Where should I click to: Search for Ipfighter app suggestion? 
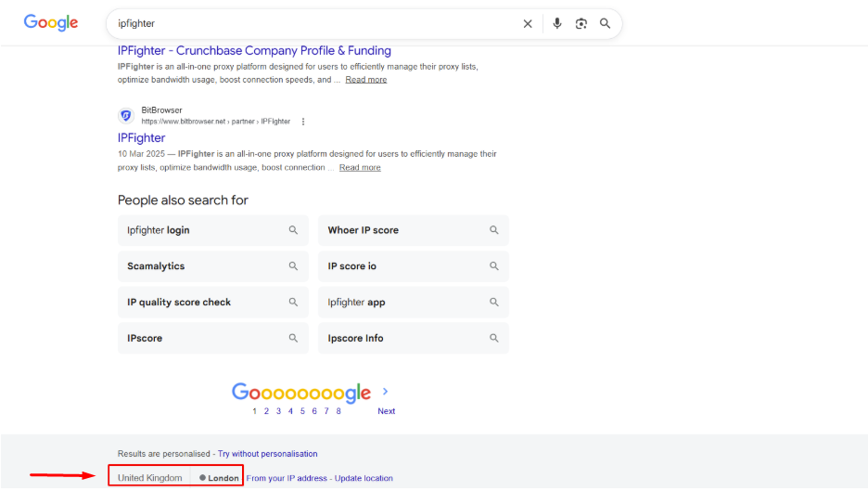point(414,302)
